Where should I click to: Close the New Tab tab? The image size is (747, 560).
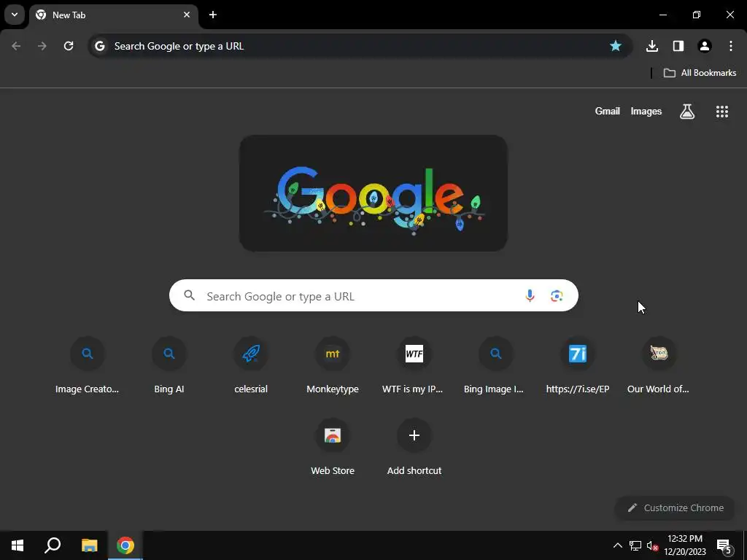(187, 15)
